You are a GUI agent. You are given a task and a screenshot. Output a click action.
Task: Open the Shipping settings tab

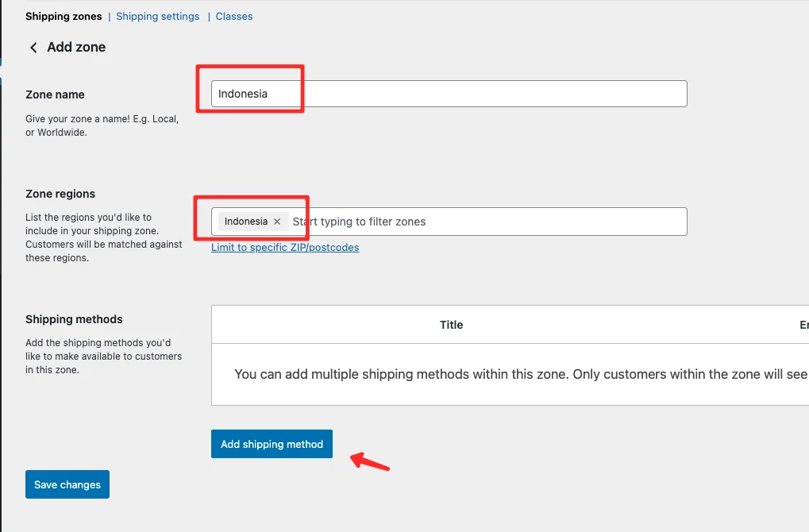158,17
